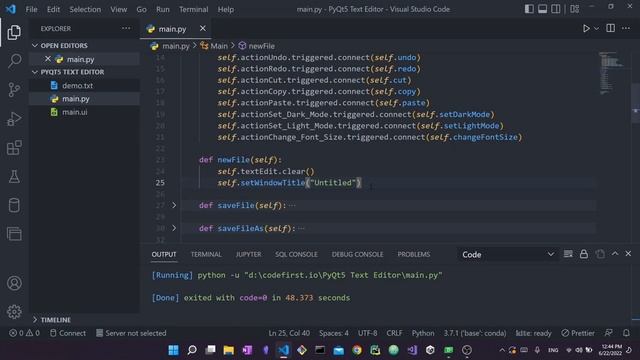Close main.py in Open Editors list

(48, 59)
